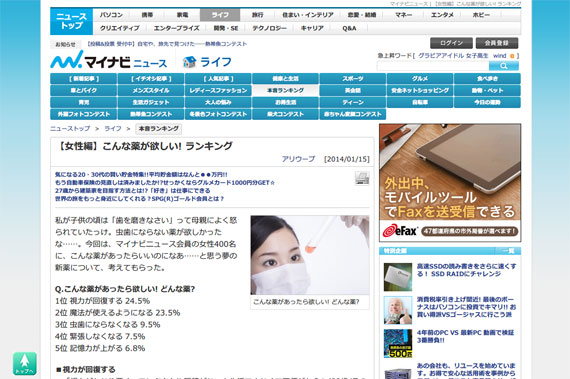The image size is (570, 379).
Task: Open the 人気記事 menu button
Action: tap(218, 78)
